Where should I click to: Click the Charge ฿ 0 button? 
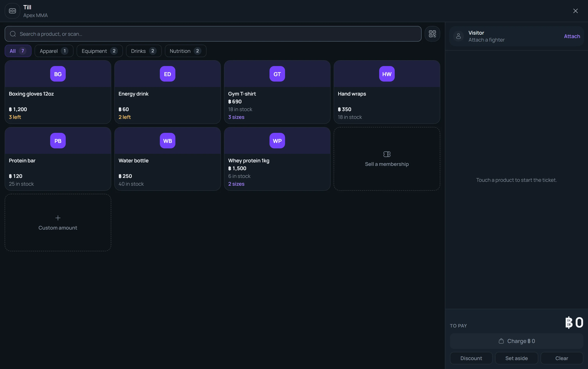516,341
